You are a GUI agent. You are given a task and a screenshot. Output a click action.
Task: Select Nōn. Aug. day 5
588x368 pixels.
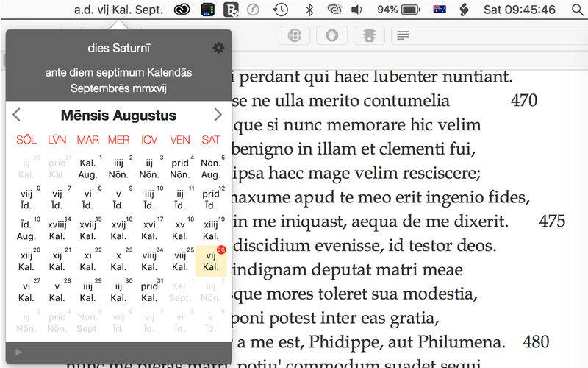211,169
